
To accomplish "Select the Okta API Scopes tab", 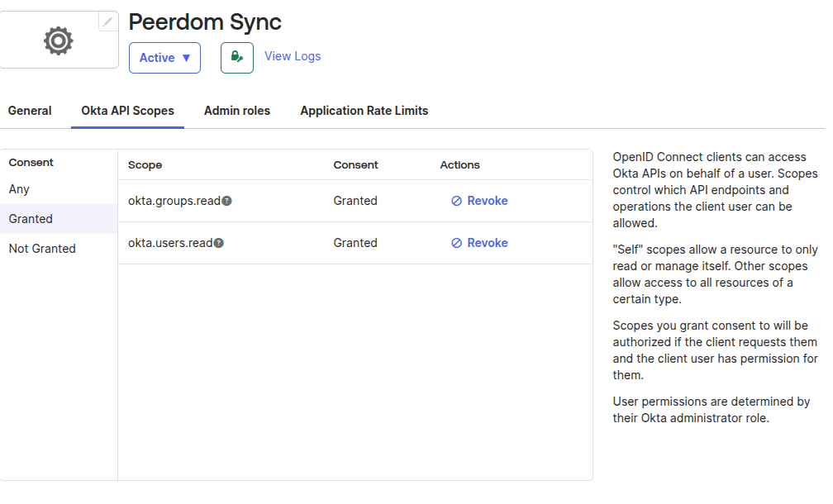I will (127, 110).
